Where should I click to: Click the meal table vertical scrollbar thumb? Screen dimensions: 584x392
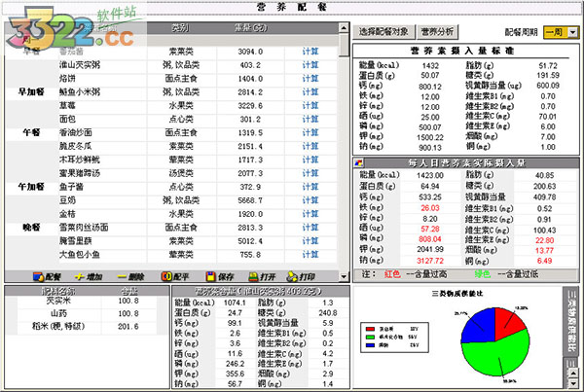344,45
